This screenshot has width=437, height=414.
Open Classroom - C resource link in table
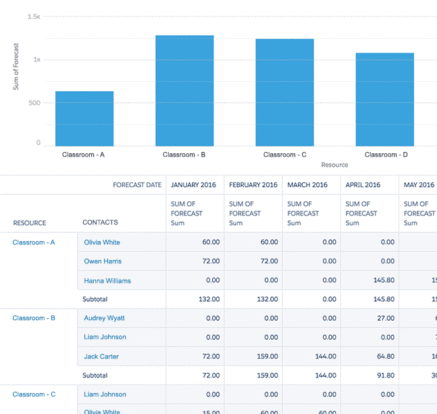click(x=34, y=394)
